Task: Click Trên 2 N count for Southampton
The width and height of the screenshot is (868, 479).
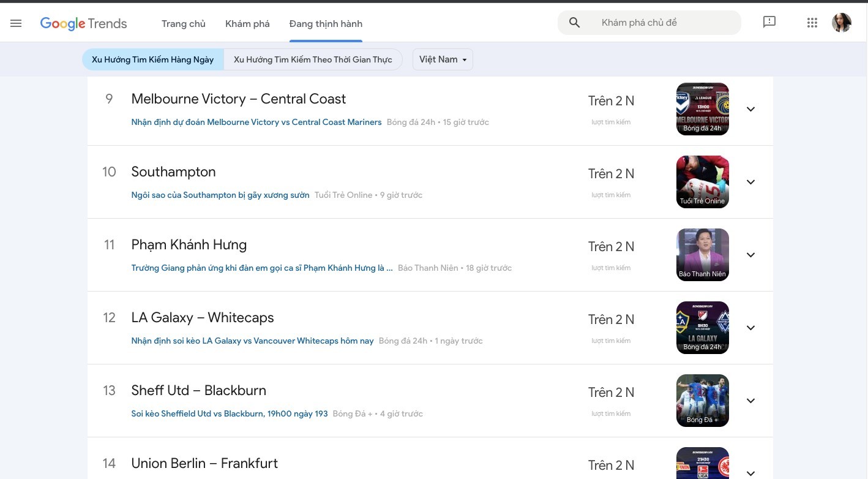Action: point(611,174)
